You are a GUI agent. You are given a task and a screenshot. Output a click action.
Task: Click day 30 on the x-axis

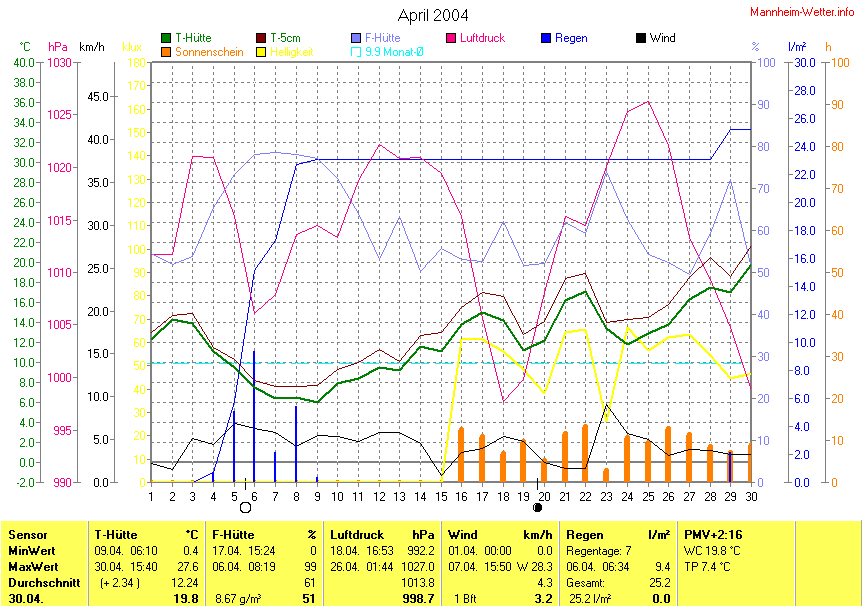tap(750, 494)
